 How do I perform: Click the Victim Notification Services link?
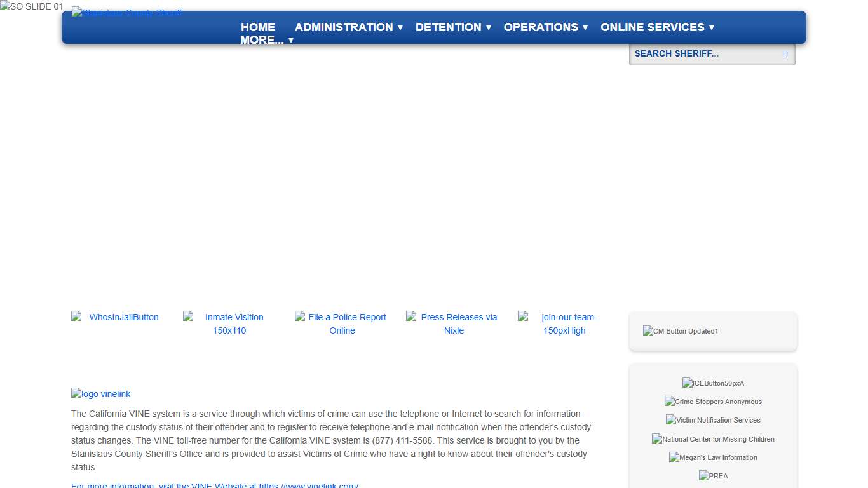[x=713, y=420]
